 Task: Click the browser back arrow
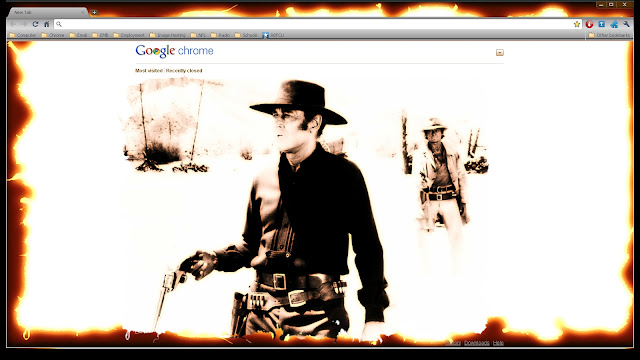click(x=14, y=24)
